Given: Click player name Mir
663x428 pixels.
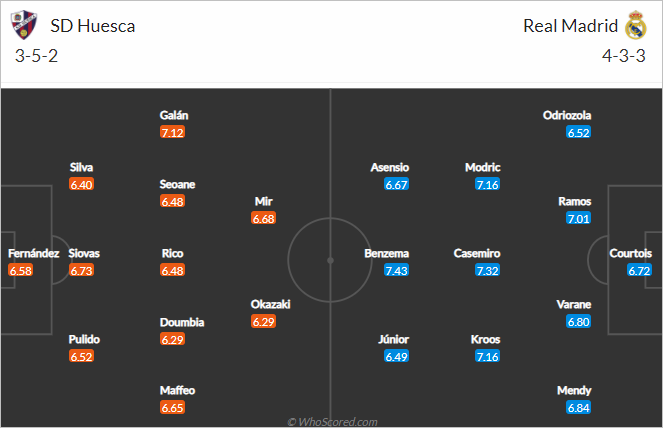Looking at the screenshot, I should coord(263,202).
